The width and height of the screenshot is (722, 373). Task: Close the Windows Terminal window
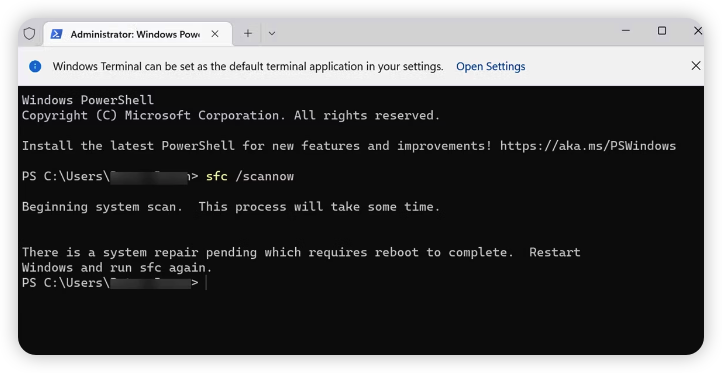698,31
